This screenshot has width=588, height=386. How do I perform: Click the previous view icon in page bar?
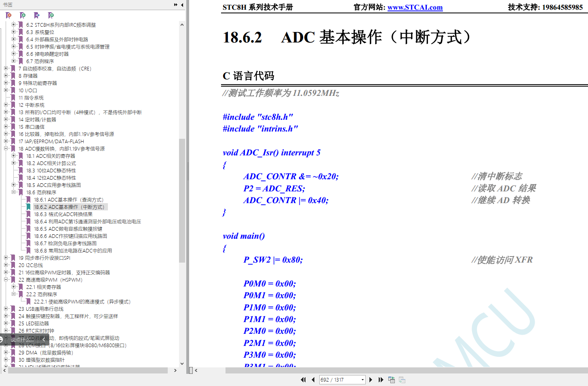392,380
